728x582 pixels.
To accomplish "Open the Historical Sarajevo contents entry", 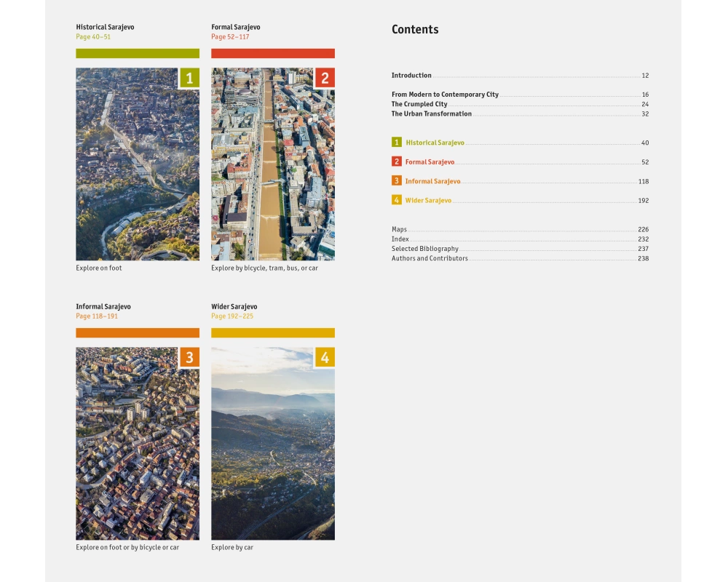I will pos(435,143).
